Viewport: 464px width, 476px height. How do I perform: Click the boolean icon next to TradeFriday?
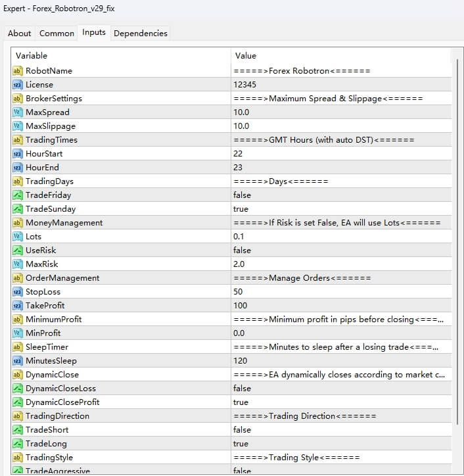pyautogui.click(x=18, y=195)
